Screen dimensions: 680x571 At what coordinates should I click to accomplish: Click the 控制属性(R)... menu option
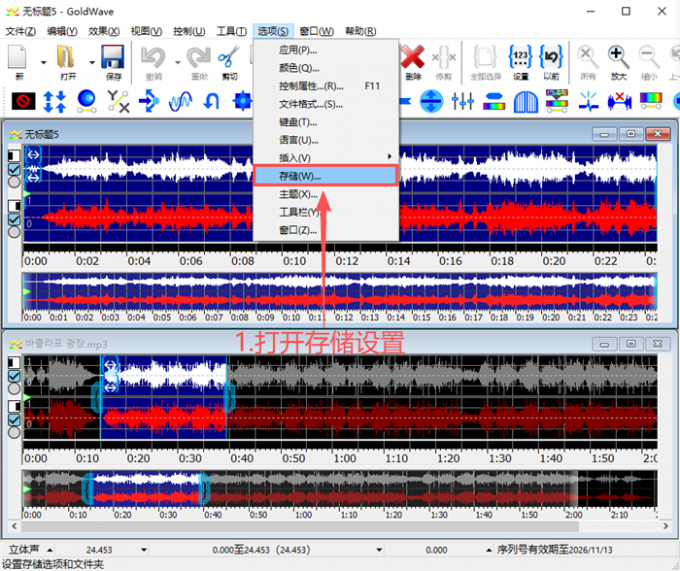tap(310, 86)
